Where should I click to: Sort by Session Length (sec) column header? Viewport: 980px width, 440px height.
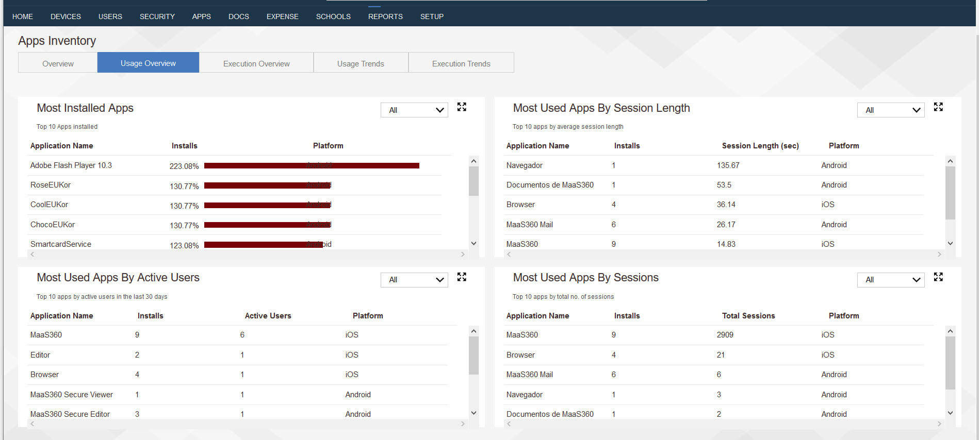coord(760,146)
